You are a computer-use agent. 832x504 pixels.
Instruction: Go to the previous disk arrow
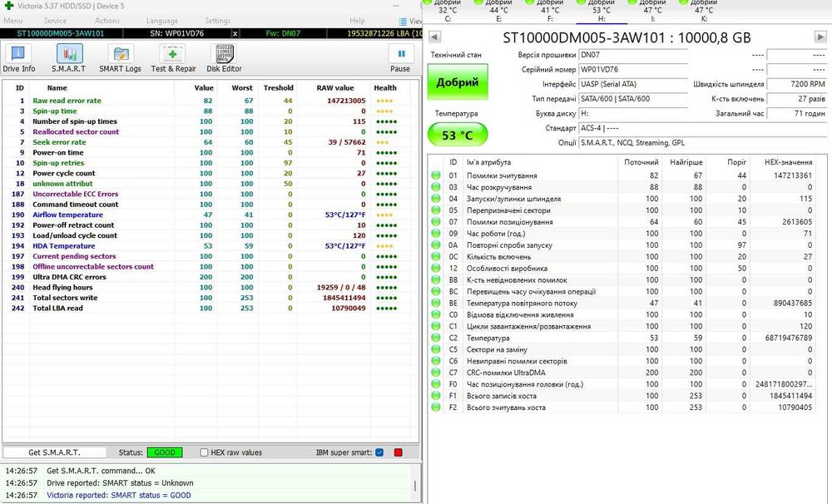434,37
